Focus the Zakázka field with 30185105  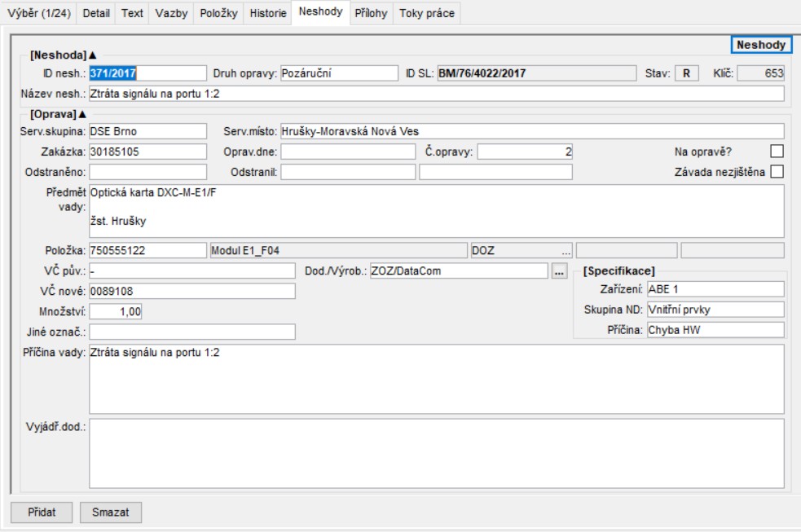point(147,152)
